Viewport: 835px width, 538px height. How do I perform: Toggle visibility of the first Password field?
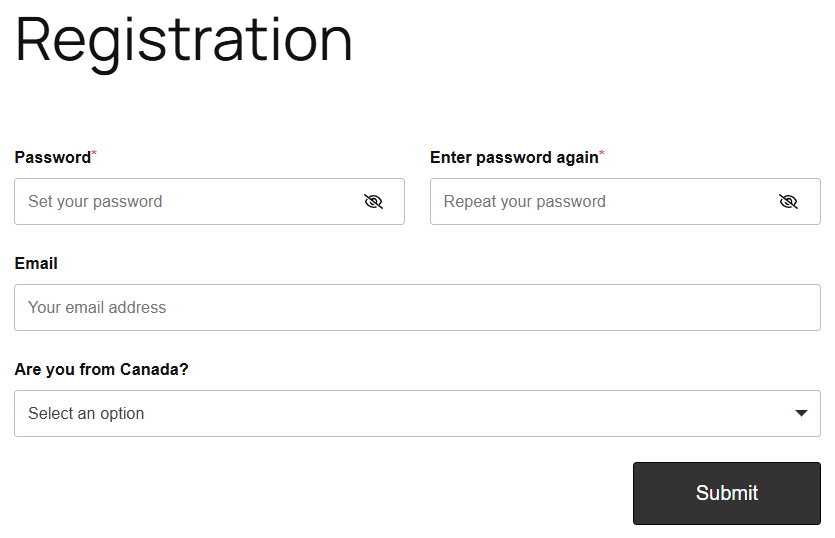373,202
